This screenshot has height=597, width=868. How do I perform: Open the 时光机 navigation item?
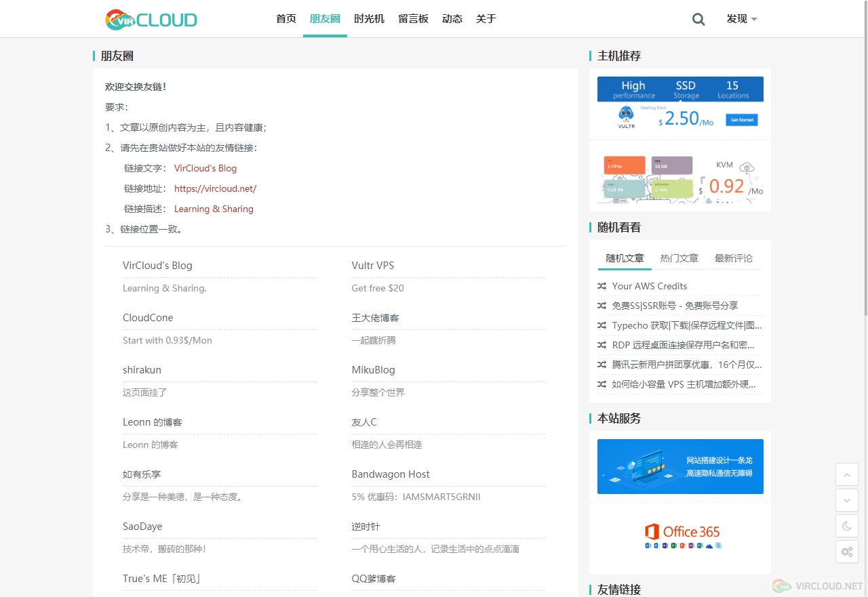point(369,19)
